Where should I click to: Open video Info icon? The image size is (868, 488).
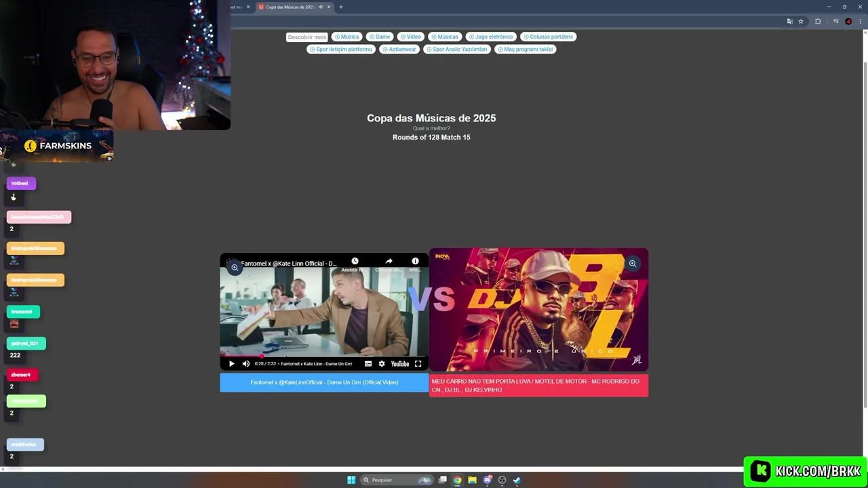click(x=415, y=261)
